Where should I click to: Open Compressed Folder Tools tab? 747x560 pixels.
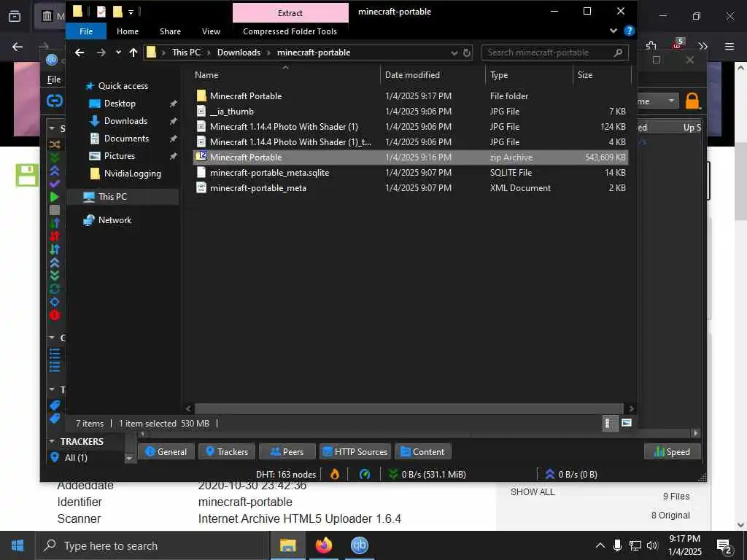(290, 31)
